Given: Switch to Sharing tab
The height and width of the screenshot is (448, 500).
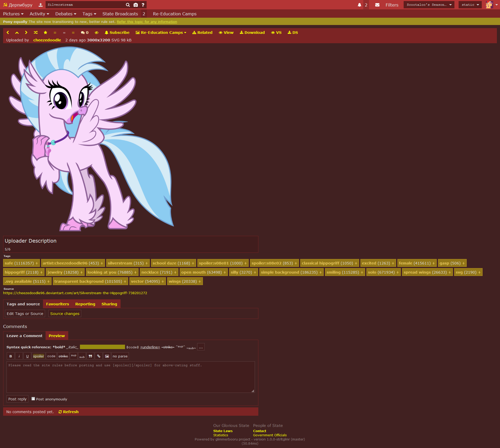Looking at the screenshot, I should (109, 304).
